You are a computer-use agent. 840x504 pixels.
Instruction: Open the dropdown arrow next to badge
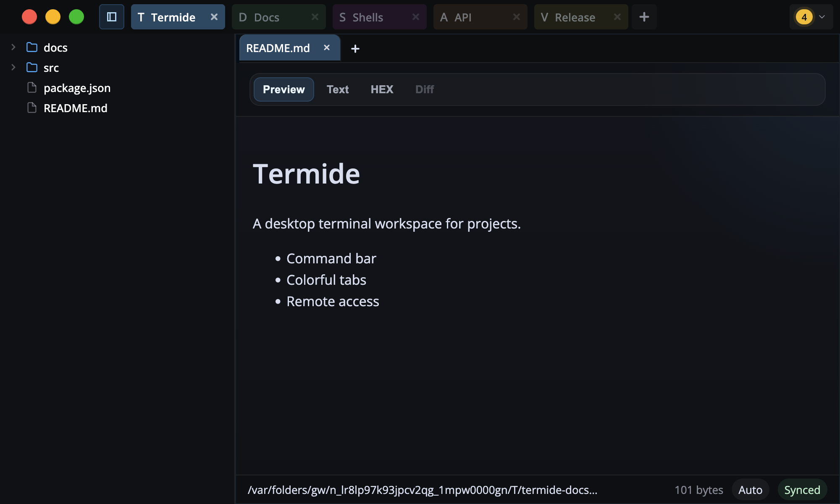click(822, 17)
